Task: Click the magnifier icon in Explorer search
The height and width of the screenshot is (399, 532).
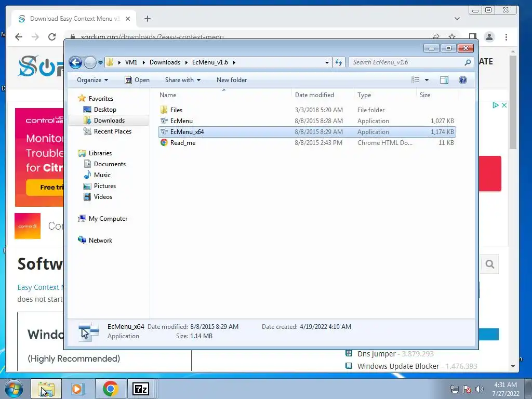Action: pos(468,62)
